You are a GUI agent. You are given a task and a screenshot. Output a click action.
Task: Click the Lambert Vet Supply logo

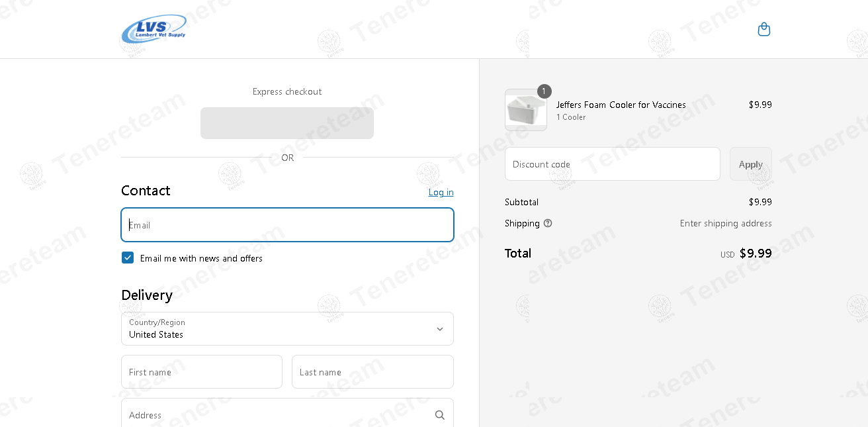pos(153,29)
